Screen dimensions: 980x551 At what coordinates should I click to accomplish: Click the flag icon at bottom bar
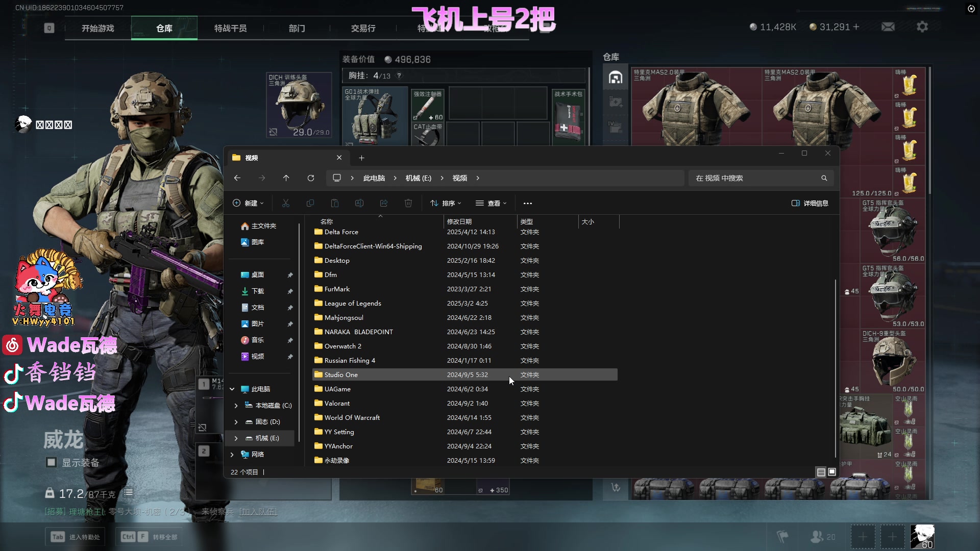(782, 537)
